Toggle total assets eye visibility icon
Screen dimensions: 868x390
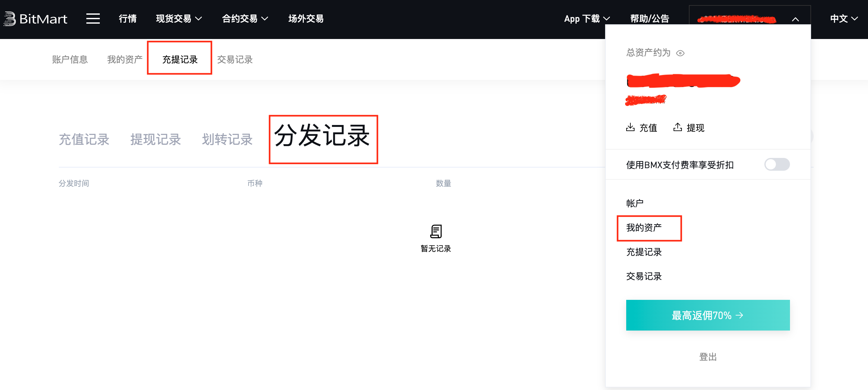tap(680, 53)
